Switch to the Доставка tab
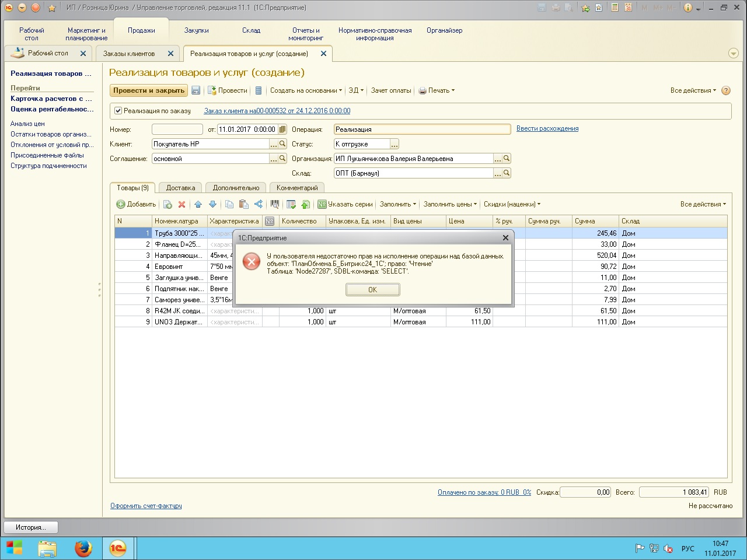The height and width of the screenshot is (560, 747). click(x=180, y=188)
